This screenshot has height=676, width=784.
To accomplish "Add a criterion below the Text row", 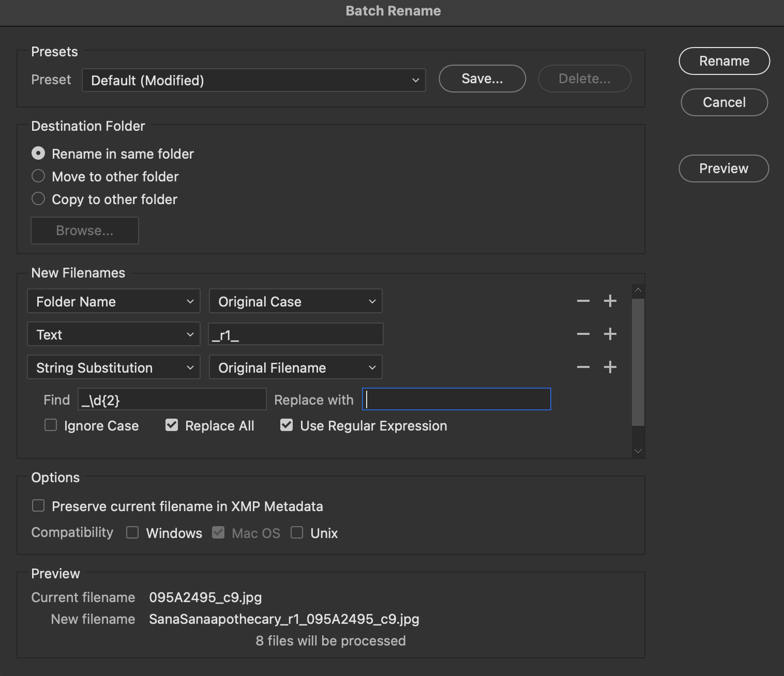I will coord(610,334).
